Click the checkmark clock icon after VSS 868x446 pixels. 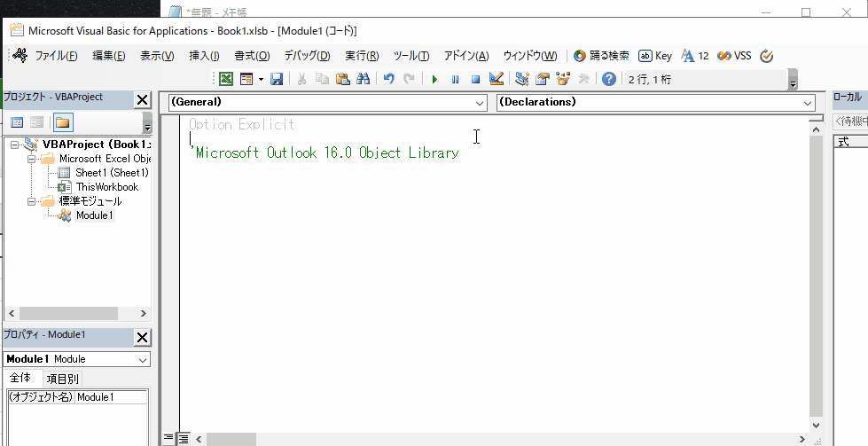click(x=766, y=55)
